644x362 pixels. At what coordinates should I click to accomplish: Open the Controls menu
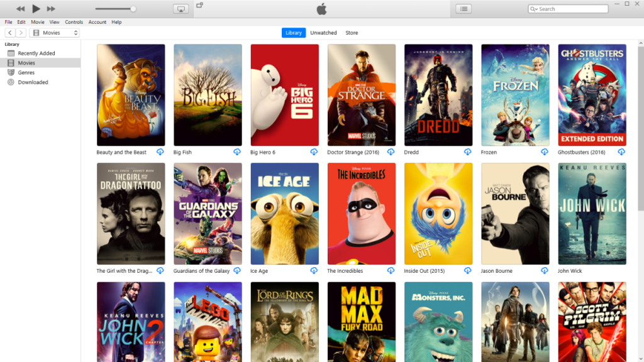coord(74,22)
